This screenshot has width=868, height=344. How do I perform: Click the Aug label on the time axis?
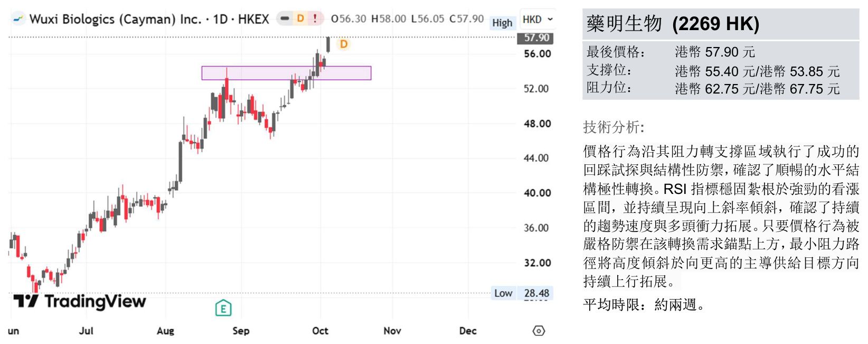click(165, 331)
